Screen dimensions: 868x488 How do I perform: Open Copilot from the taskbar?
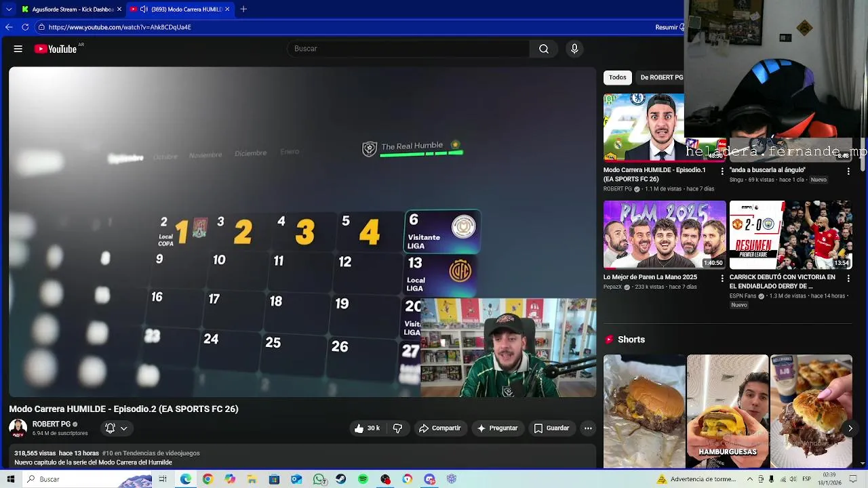[230, 479]
